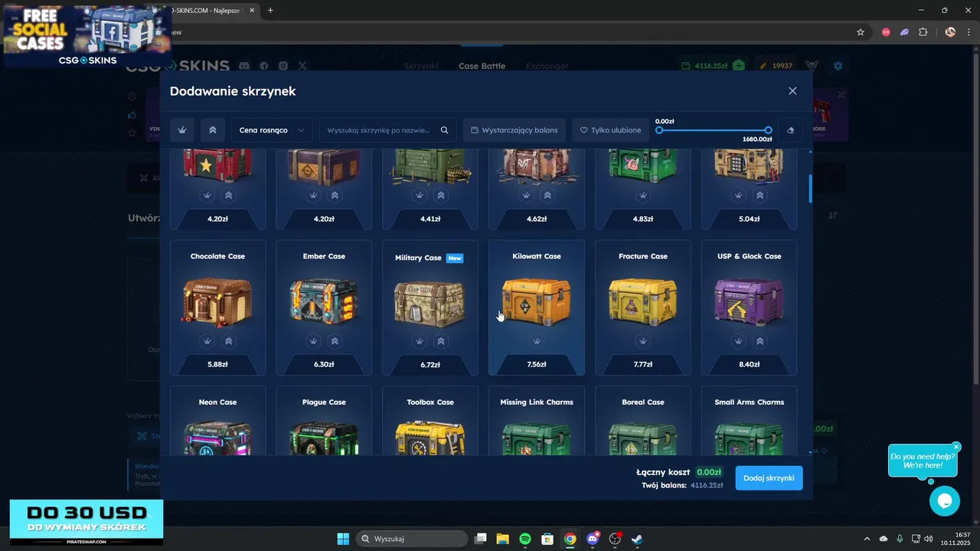Show hidden system tray icons
The height and width of the screenshot is (551, 980).
pos(867,539)
